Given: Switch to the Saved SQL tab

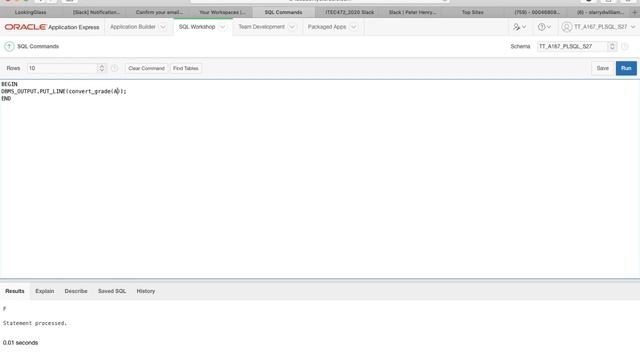Looking at the screenshot, I should tap(112, 291).
